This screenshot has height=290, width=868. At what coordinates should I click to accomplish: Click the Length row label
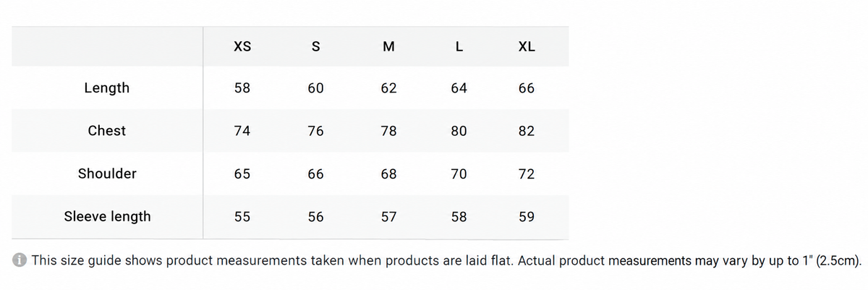[x=107, y=88]
